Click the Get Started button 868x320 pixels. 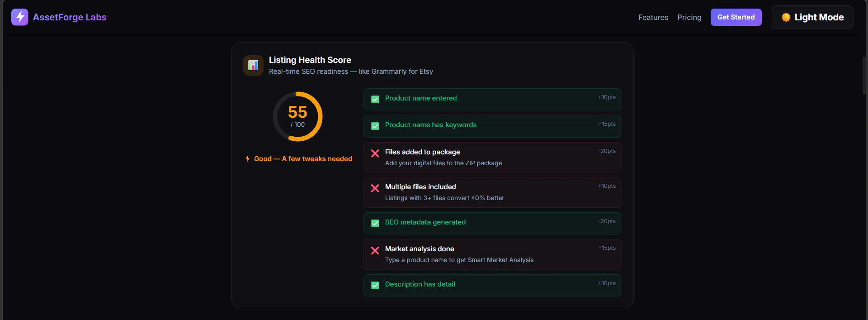pos(736,17)
